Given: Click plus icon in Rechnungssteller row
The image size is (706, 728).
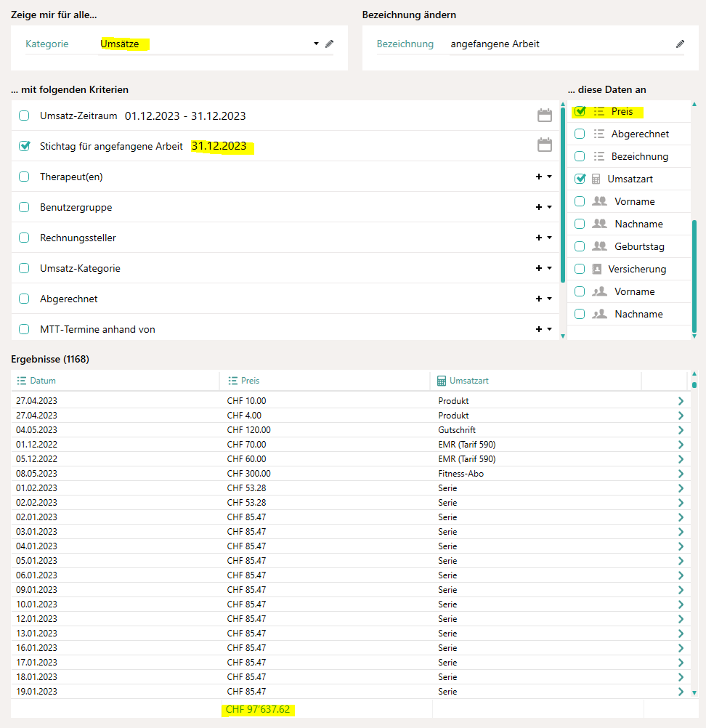Looking at the screenshot, I should click(x=538, y=238).
